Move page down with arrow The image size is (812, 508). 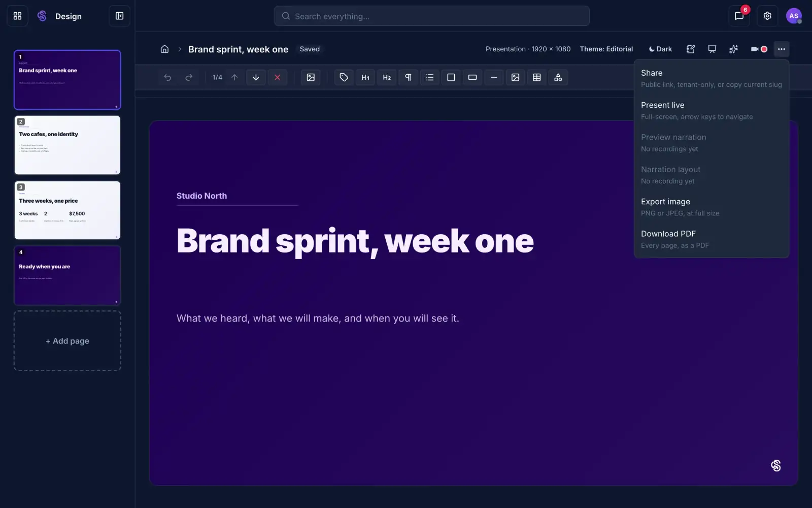click(x=256, y=77)
